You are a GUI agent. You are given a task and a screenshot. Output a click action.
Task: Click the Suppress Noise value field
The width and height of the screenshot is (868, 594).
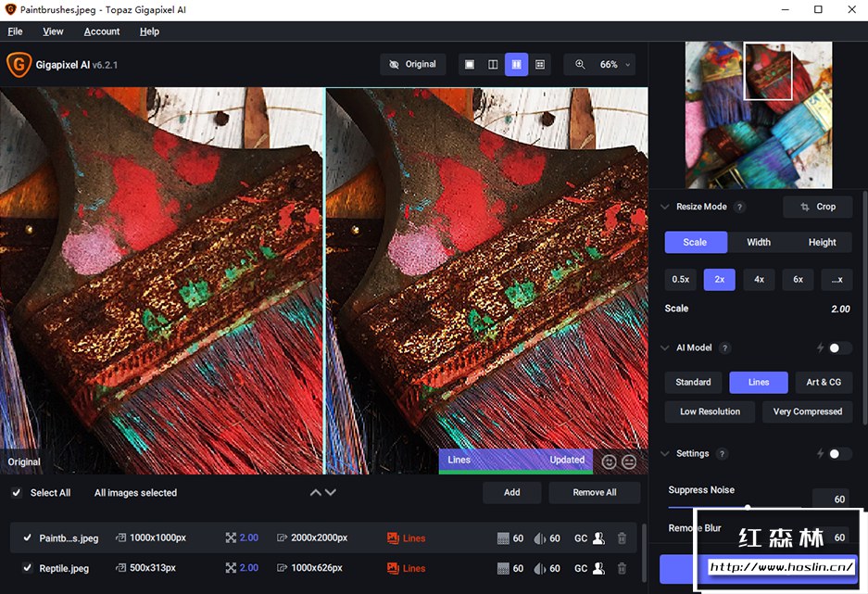point(831,499)
